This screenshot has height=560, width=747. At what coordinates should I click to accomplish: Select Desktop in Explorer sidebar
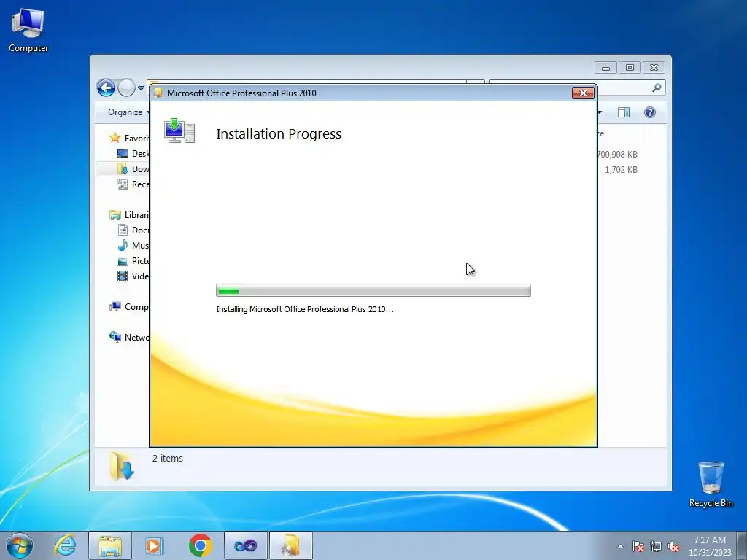pos(133,153)
